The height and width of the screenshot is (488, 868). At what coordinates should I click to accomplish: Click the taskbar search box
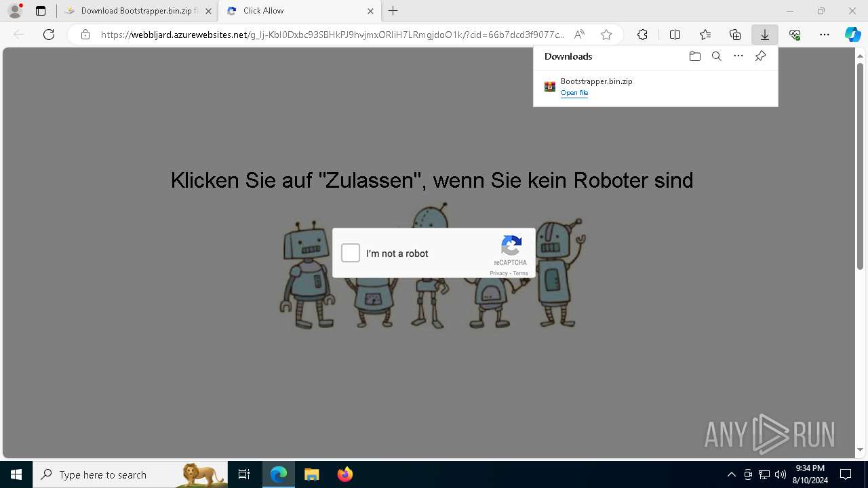130,474
